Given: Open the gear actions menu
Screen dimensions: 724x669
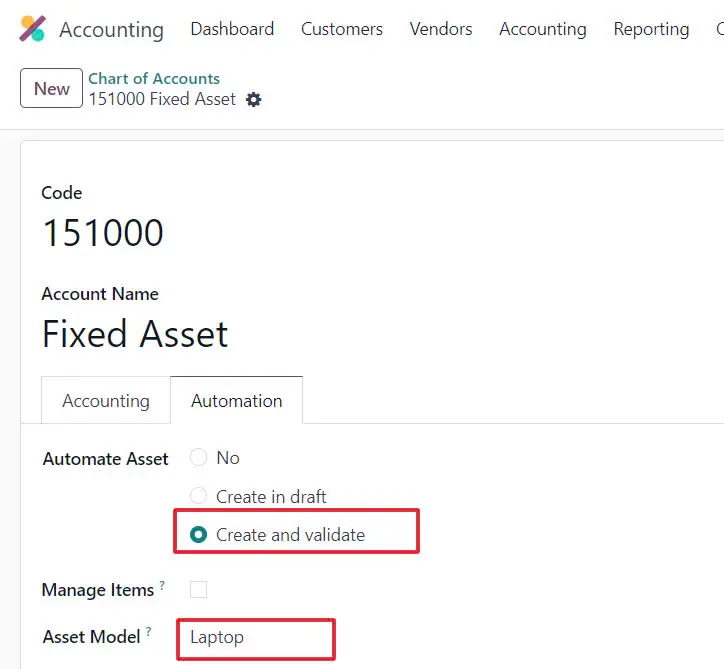Looking at the screenshot, I should [254, 100].
